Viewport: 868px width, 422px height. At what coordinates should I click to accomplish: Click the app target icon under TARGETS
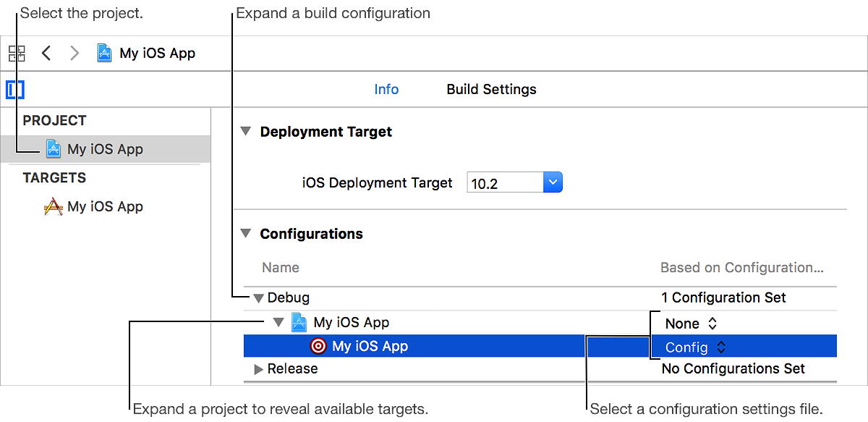tap(53, 207)
